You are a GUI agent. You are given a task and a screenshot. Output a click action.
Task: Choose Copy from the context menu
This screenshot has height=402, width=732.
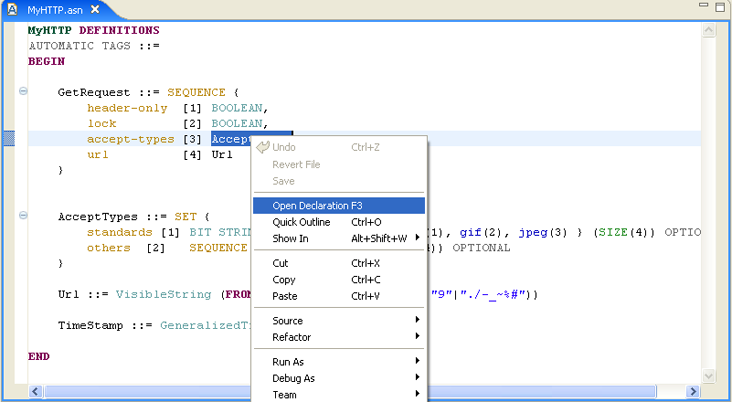(284, 280)
